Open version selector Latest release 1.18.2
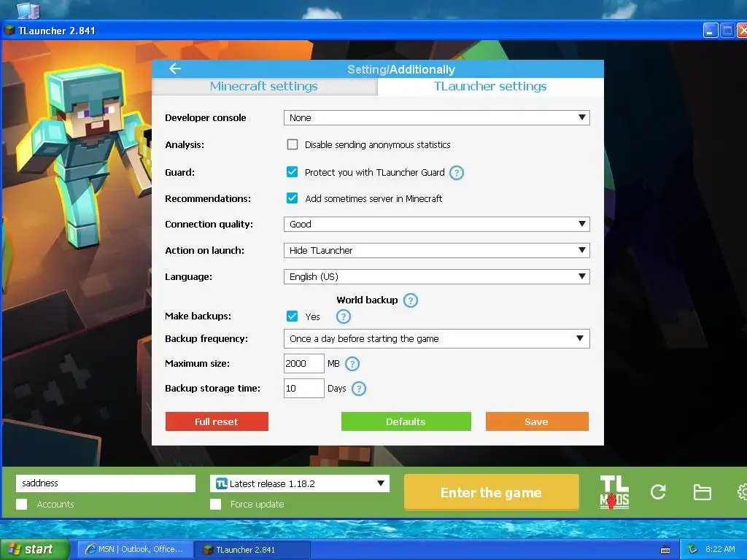This screenshot has width=747, height=560. pyautogui.click(x=300, y=483)
